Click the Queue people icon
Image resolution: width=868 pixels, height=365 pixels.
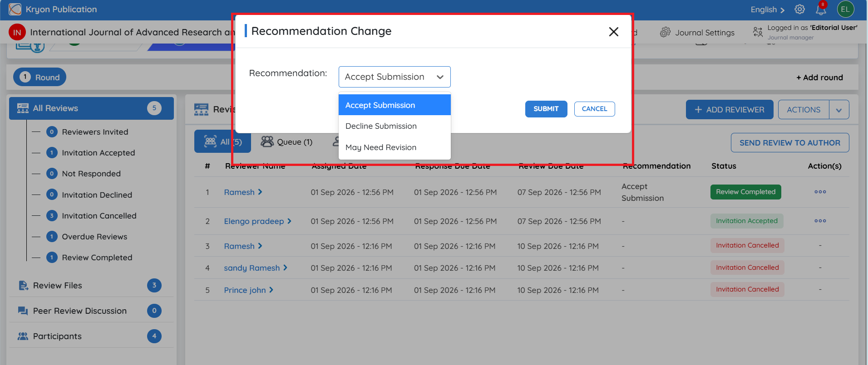click(x=267, y=142)
